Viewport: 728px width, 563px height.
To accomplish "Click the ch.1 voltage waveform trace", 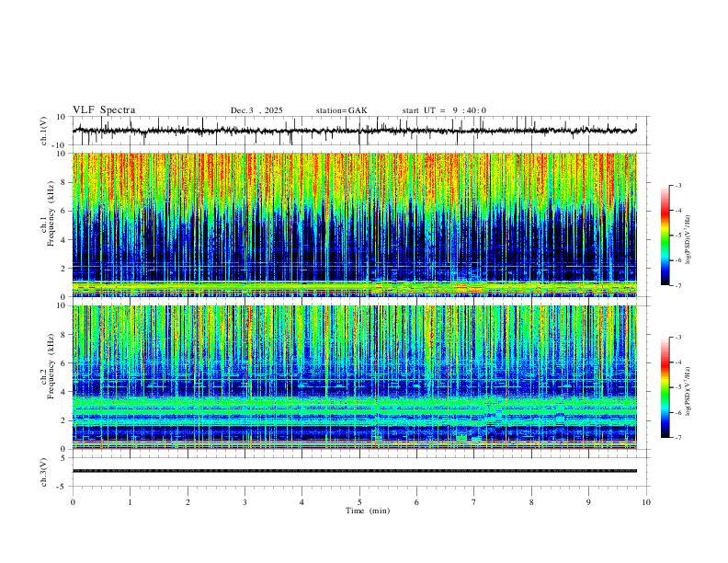I will 355,131.
